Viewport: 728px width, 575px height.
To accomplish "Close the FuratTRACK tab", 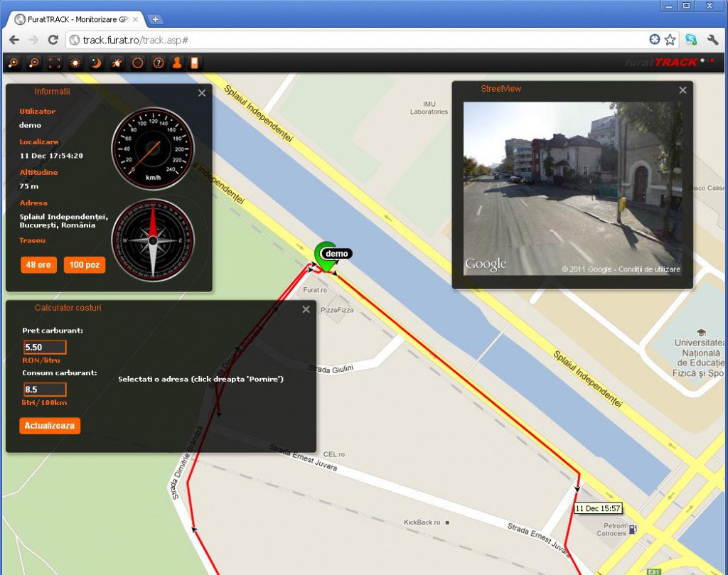I will pos(135,19).
